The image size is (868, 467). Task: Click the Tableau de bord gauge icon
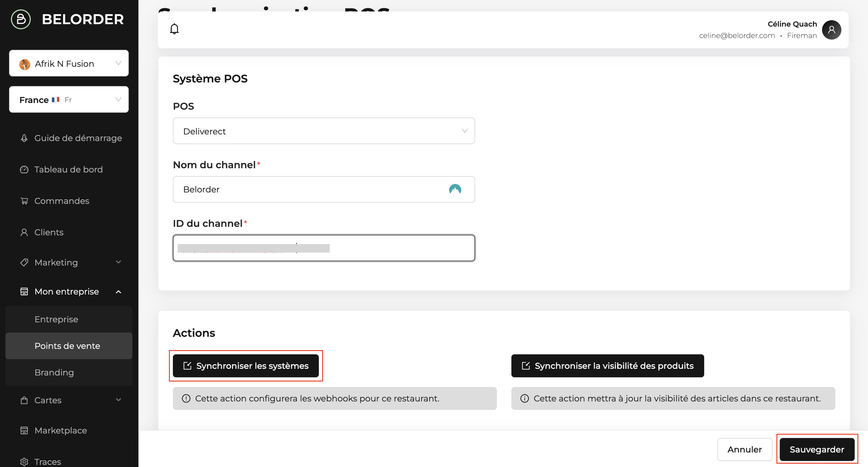[24, 169]
